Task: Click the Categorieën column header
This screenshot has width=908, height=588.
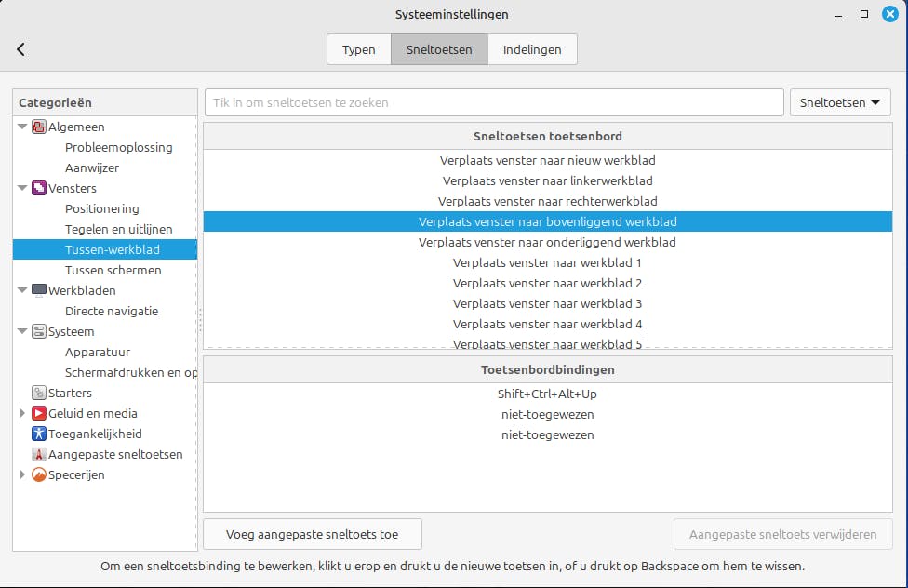Action: pos(105,102)
